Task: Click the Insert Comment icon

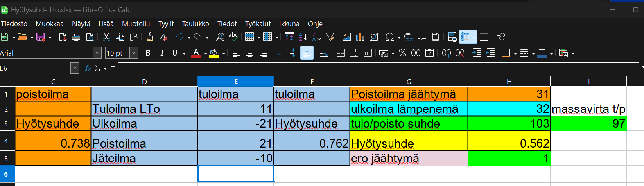Action: pyautogui.click(x=422, y=37)
